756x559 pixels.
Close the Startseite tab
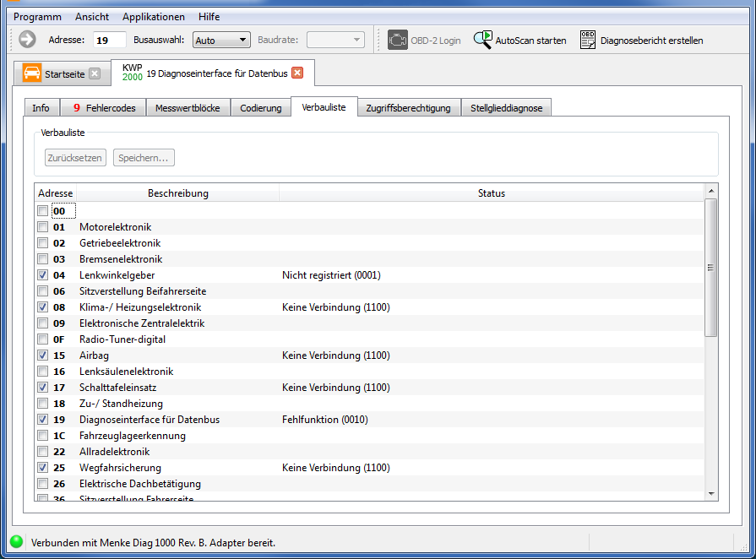95,73
